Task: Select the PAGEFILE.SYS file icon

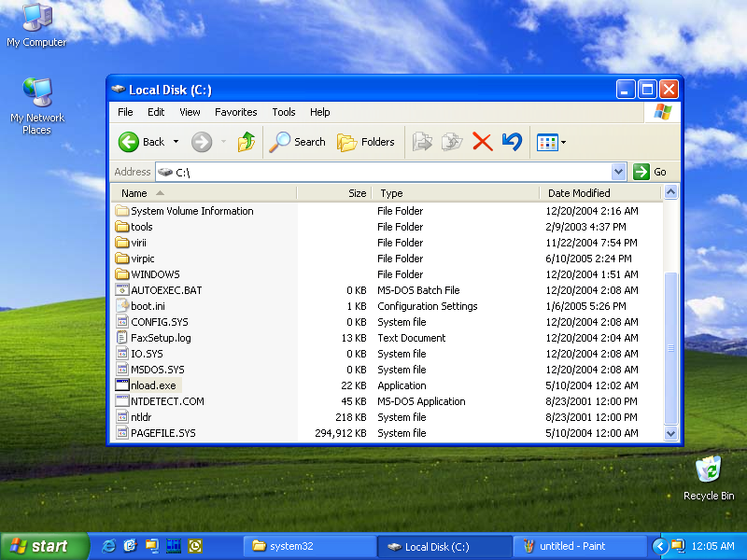Action: click(122, 433)
